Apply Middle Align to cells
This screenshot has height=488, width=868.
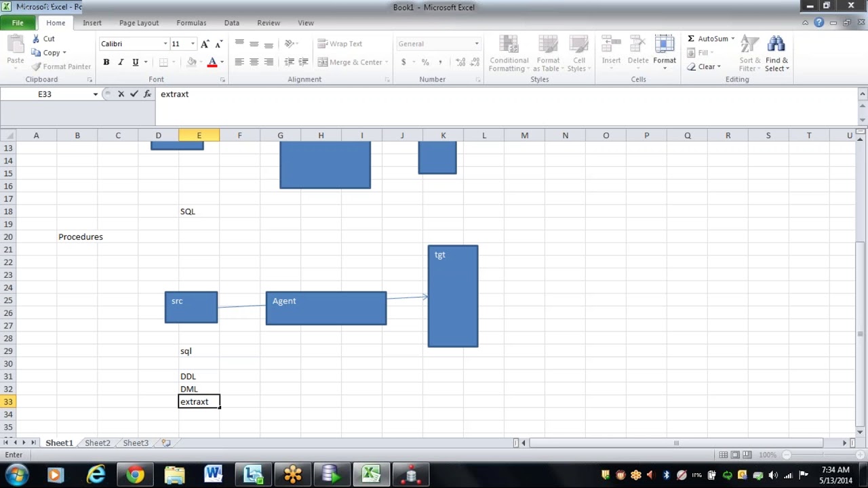(x=254, y=44)
